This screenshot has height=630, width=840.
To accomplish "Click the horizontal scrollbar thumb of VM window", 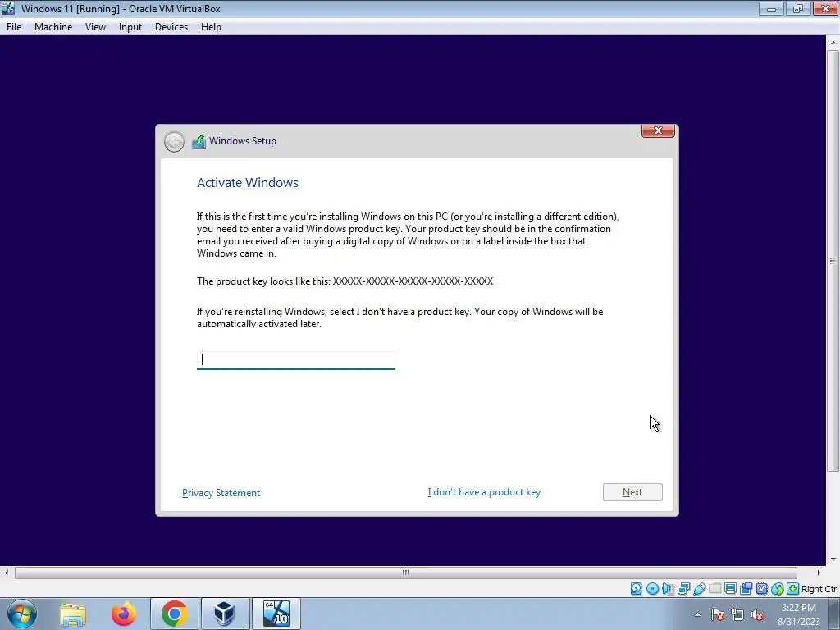I will point(405,573).
